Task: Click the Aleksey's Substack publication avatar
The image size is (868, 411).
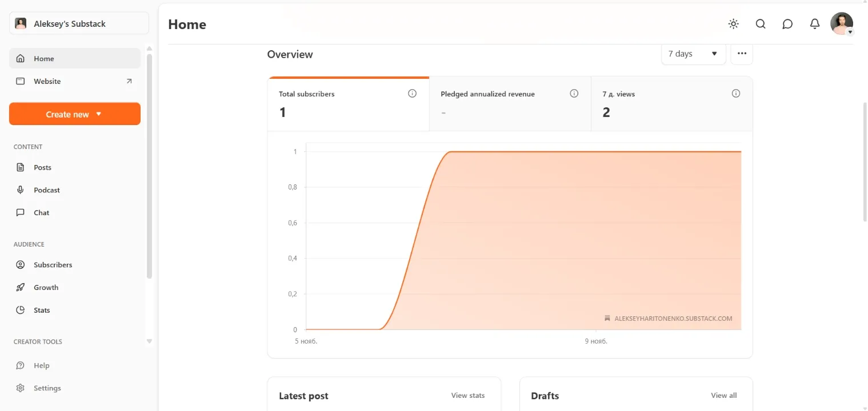Action: tap(21, 23)
